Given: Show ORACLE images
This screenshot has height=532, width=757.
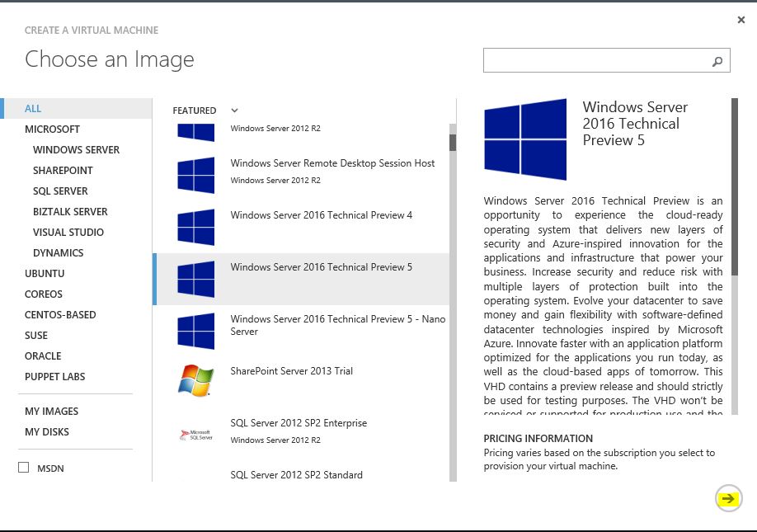Looking at the screenshot, I should (x=43, y=355).
